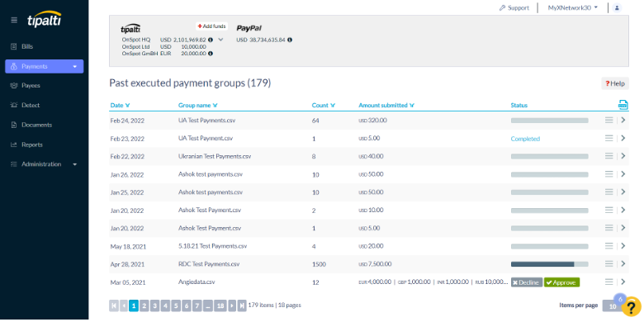Open ellipsis more pages button

click(x=208, y=305)
